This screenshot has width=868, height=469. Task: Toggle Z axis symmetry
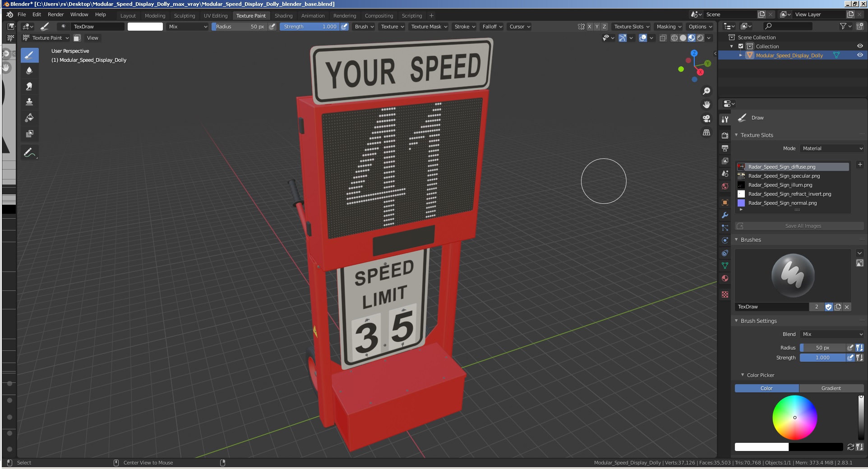605,27
